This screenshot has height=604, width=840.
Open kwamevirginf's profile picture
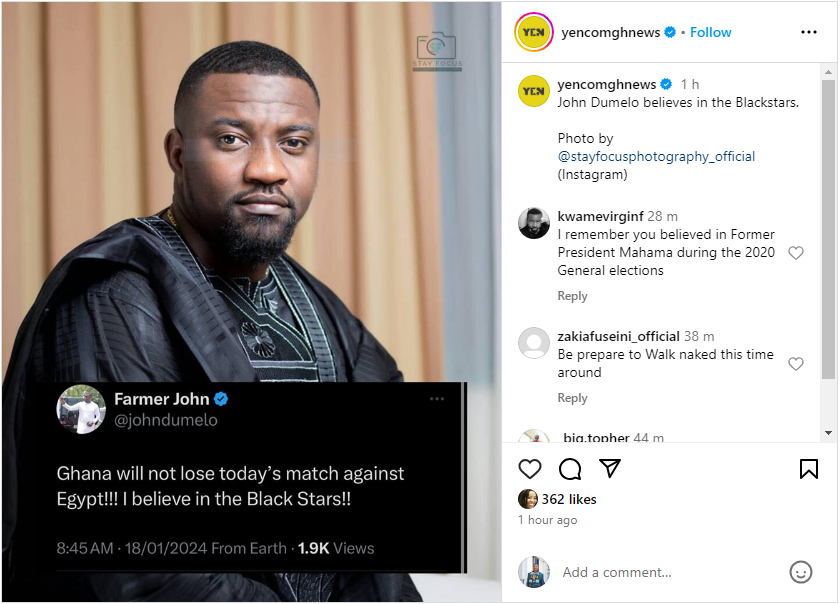pos(534,223)
